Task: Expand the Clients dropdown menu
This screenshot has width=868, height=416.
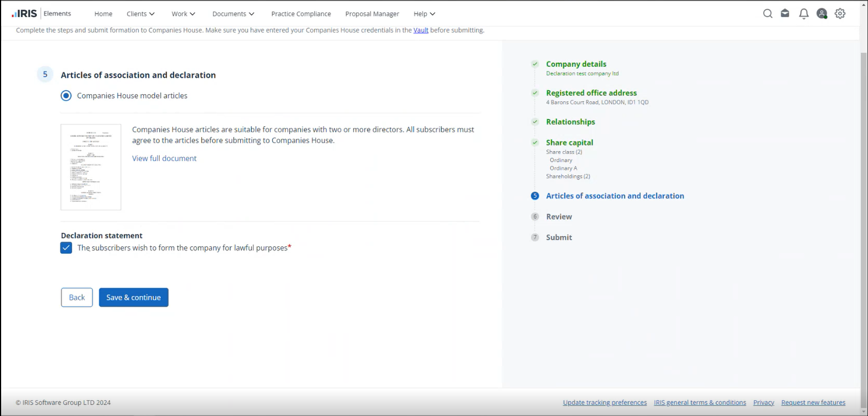Action: click(x=140, y=14)
